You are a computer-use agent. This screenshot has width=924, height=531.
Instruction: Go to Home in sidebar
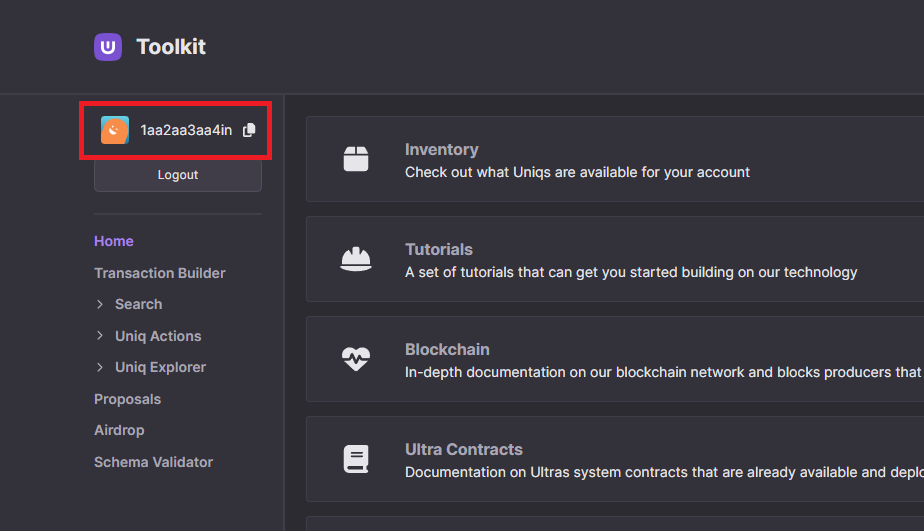tap(114, 241)
